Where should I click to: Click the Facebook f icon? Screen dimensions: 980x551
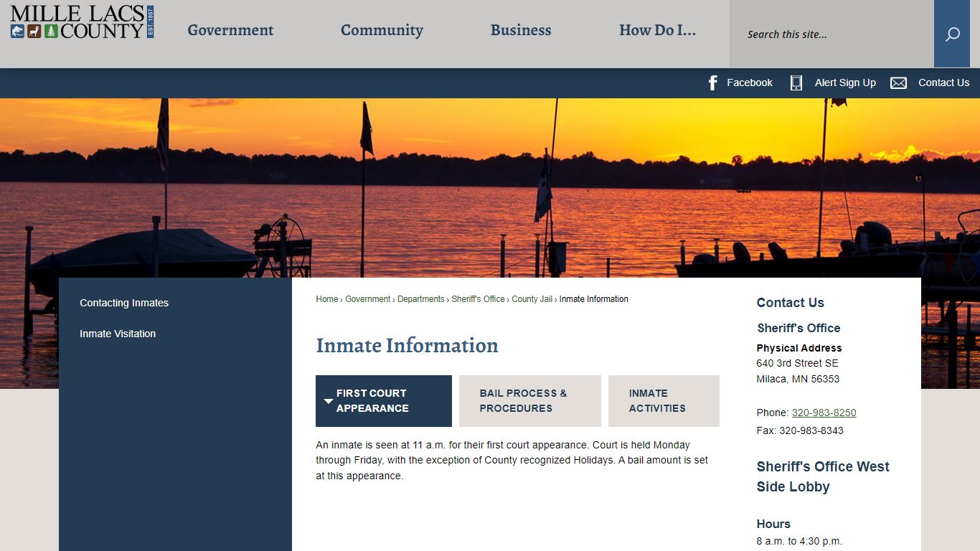coord(713,83)
